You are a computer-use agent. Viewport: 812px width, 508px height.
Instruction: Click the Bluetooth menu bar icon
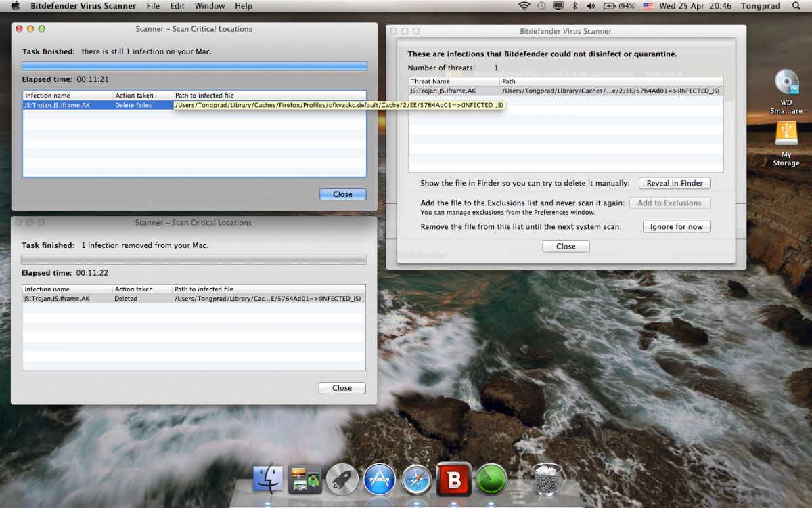[575, 6]
